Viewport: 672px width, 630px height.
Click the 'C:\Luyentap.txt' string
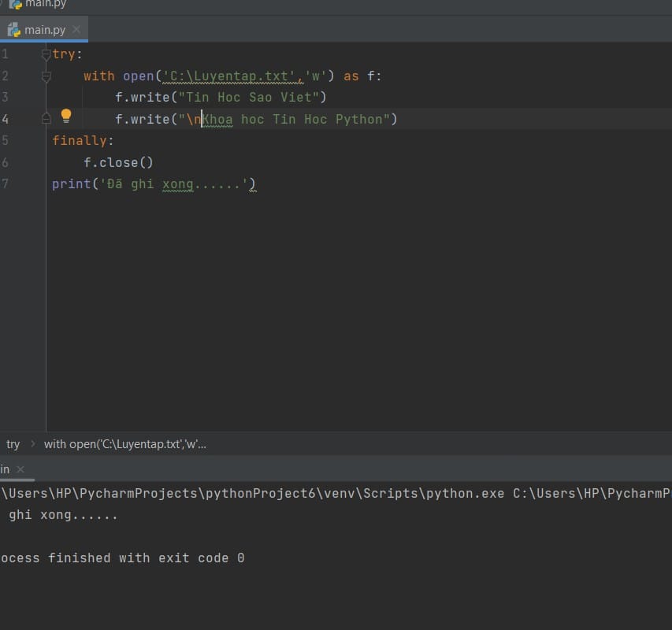coord(228,76)
